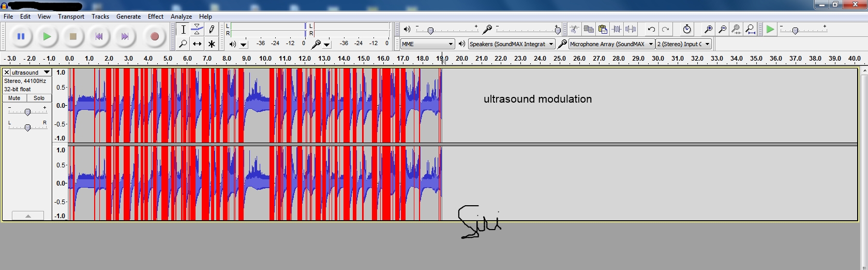Collapse the track with the bottom arrow button
Image resolution: width=868 pixels, height=270 pixels.
(x=27, y=216)
